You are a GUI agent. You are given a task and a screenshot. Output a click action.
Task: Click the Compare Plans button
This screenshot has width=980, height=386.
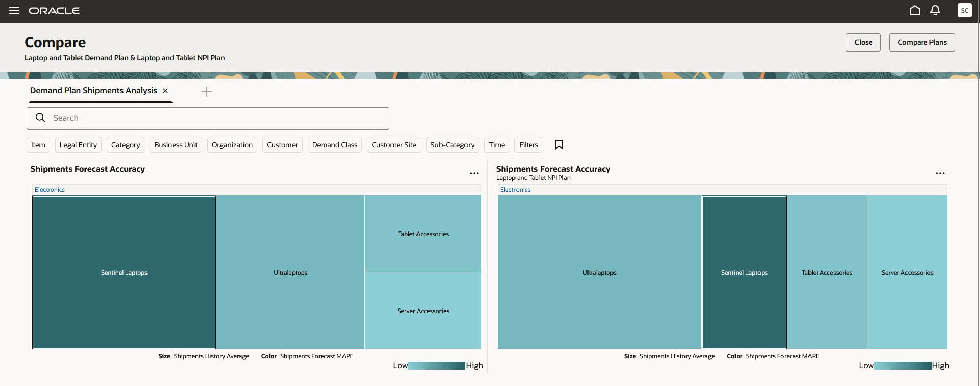tap(922, 42)
